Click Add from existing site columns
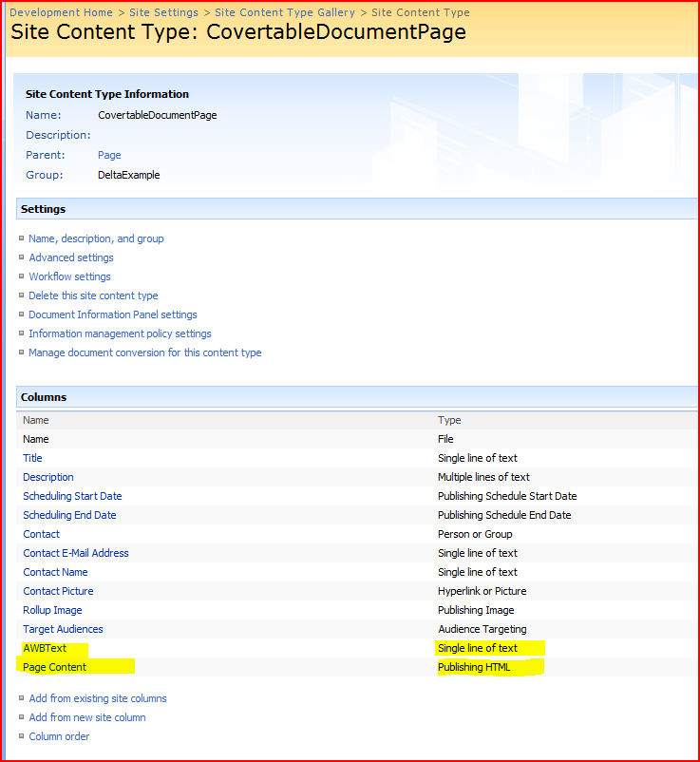Viewport: 700px width, 762px height. pyautogui.click(x=98, y=698)
